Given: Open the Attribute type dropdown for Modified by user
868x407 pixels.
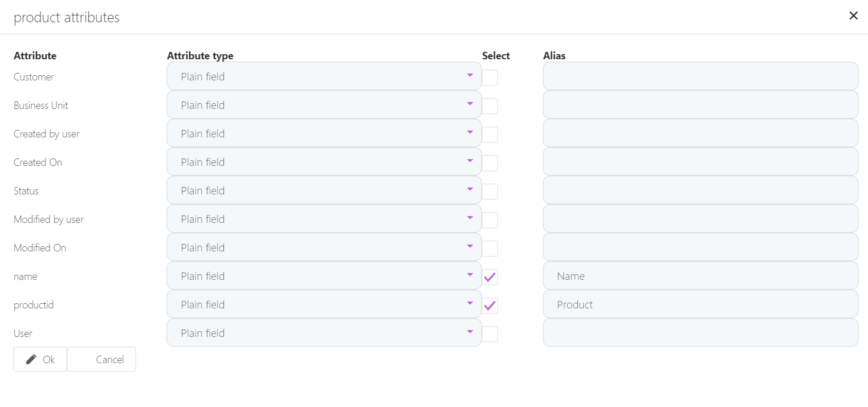Looking at the screenshot, I should (x=324, y=218).
